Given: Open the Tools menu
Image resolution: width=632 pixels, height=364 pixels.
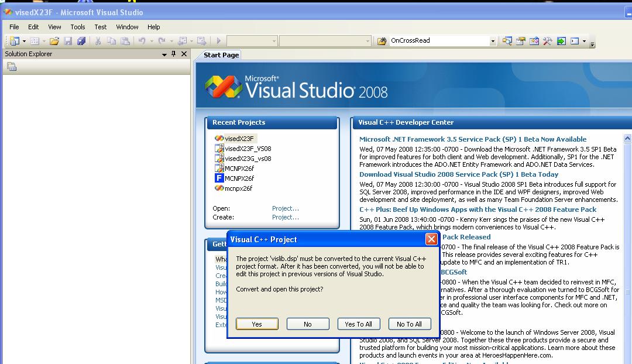Looking at the screenshot, I should pos(78,27).
